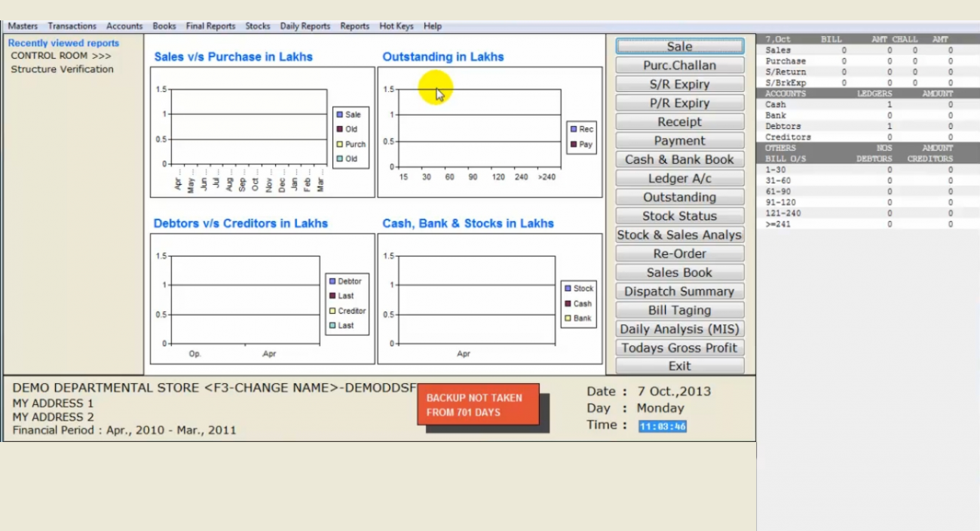Open Ledger A/c report

(x=679, y=178)
